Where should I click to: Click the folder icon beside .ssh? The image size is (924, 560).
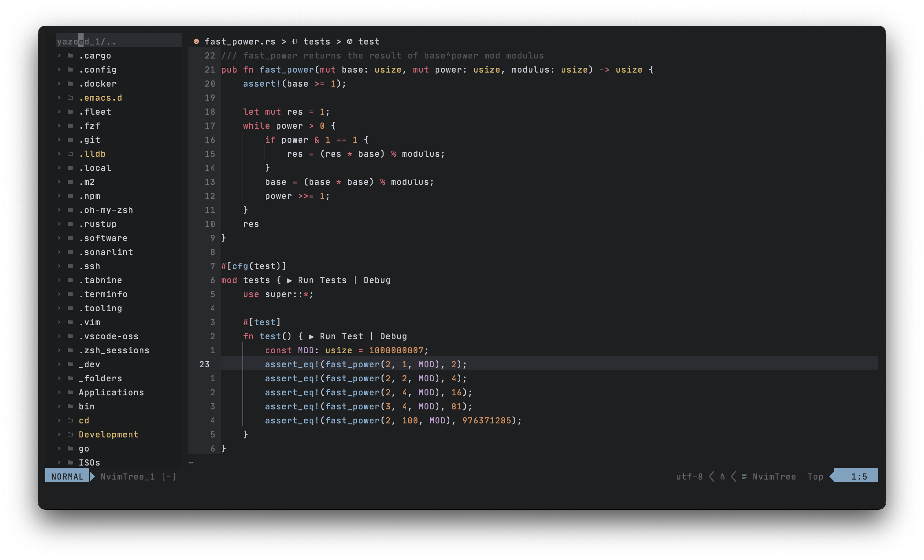coord(70,266)
